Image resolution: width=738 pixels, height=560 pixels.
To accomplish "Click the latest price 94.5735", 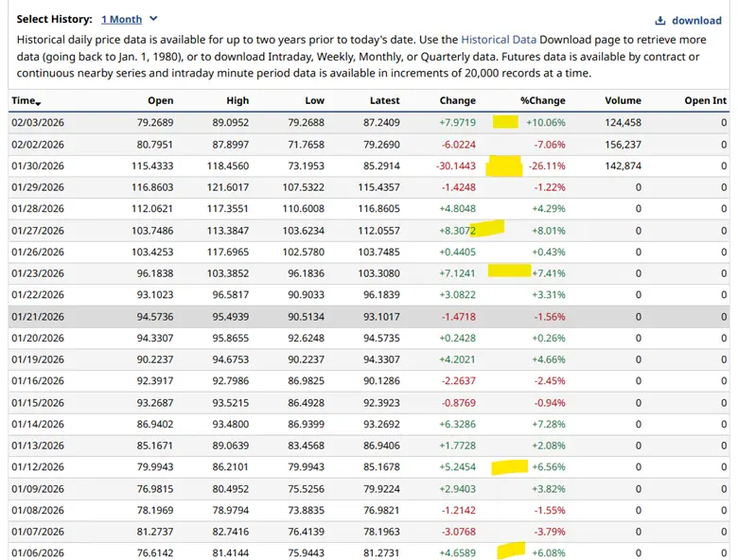I will (381, 338).
